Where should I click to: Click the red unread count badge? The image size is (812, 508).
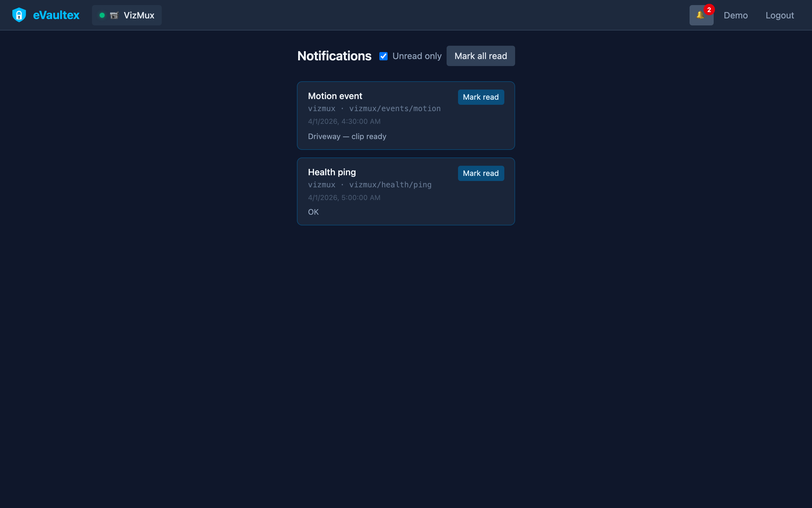(x=709, y=10)
